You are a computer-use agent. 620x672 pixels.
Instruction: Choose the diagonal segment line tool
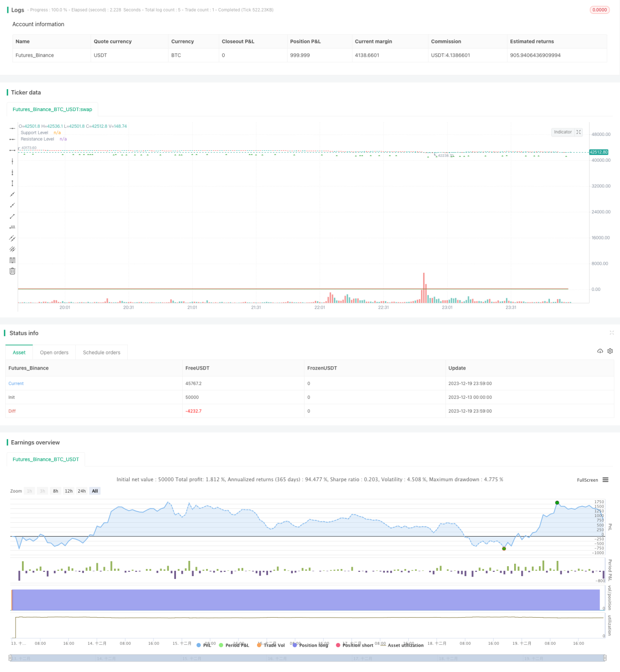[12, 216]
